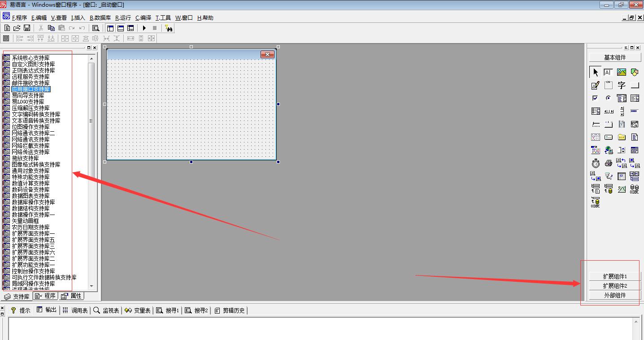Viewport: 644px width, 340px height.
Task: Select the printer component
Action: pos(608,163)
